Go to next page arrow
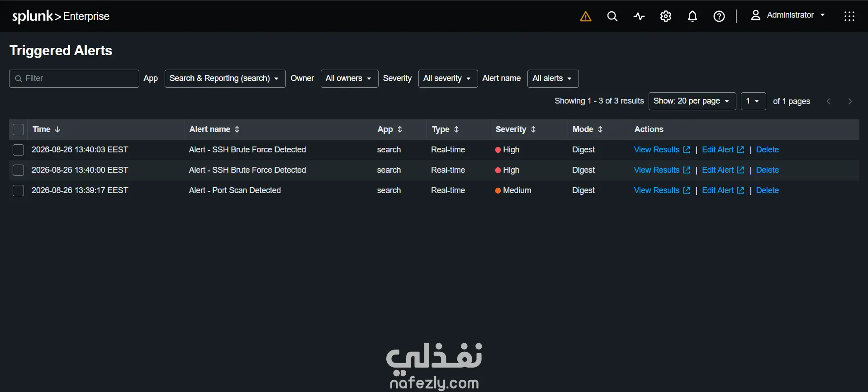868x392 pixels. click(850, 101)
